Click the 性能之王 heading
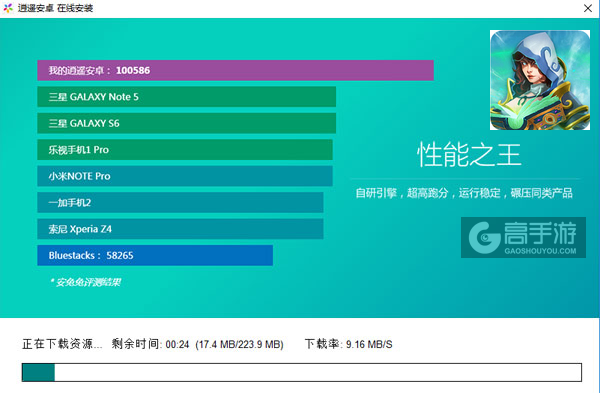The width and height of the screenshot is (600, 393). (x=469, y=155)
